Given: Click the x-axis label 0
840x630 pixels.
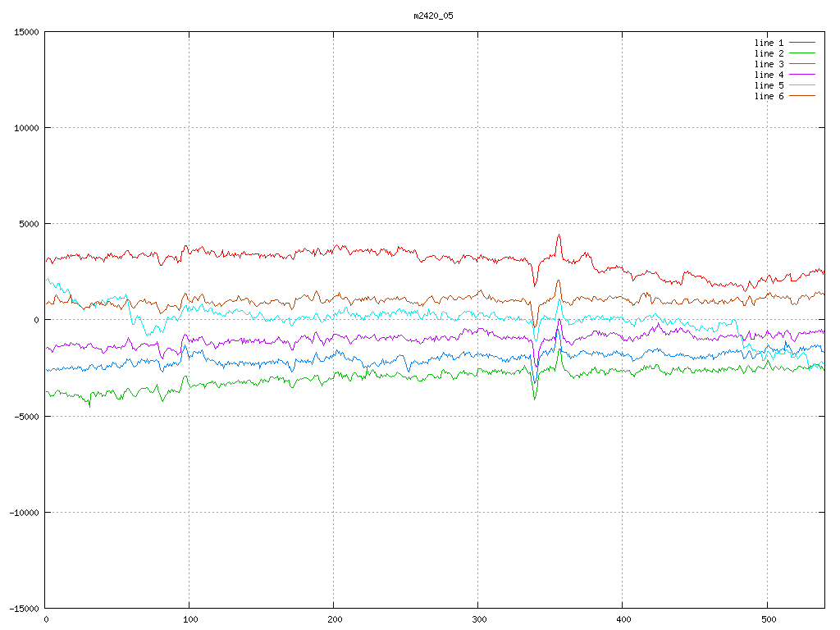Looking at the screenshot, I should point(46,620).
